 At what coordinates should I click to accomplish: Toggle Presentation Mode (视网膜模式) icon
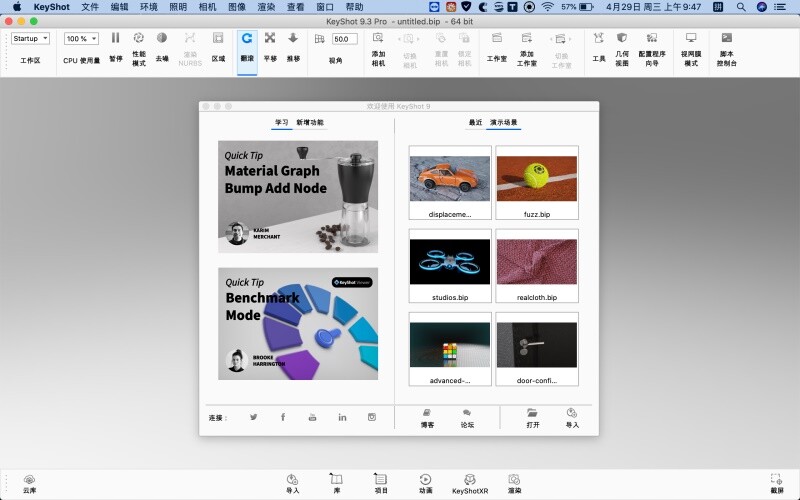[691, 38]
